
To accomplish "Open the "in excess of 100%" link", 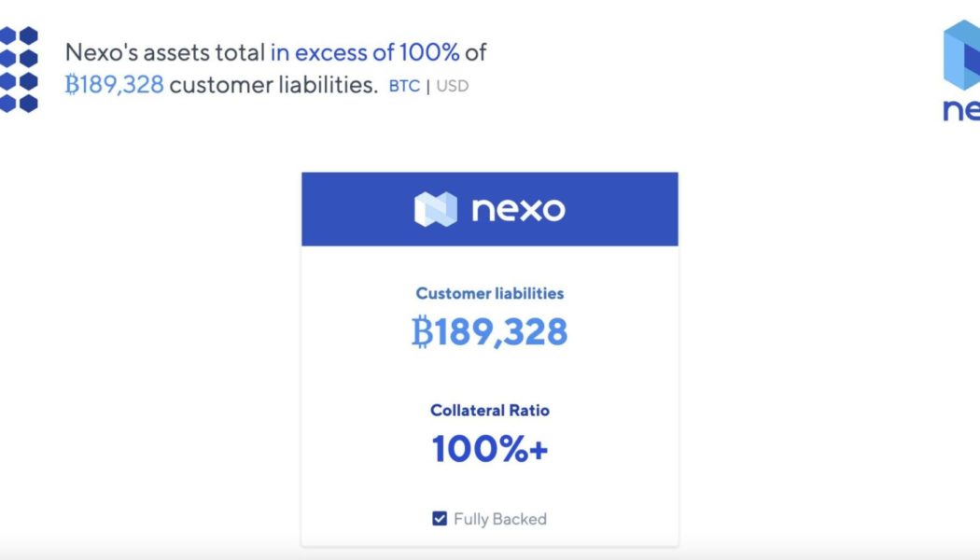I will (x=365, y=52).
